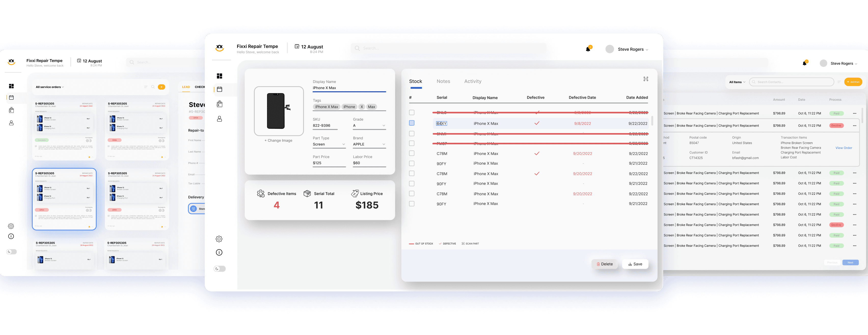Click the Search Contacts field
This screenshot has width=868, height=335.
coord(791,82)
